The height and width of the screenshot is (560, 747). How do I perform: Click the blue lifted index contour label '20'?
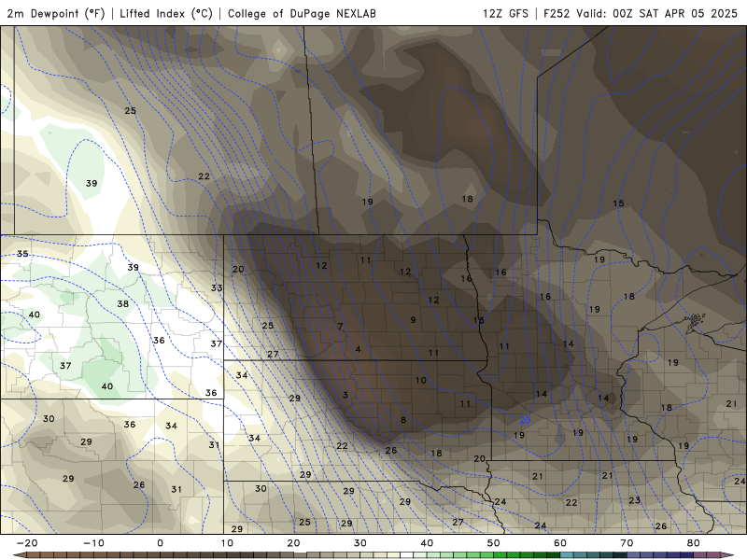pos(525,420)
